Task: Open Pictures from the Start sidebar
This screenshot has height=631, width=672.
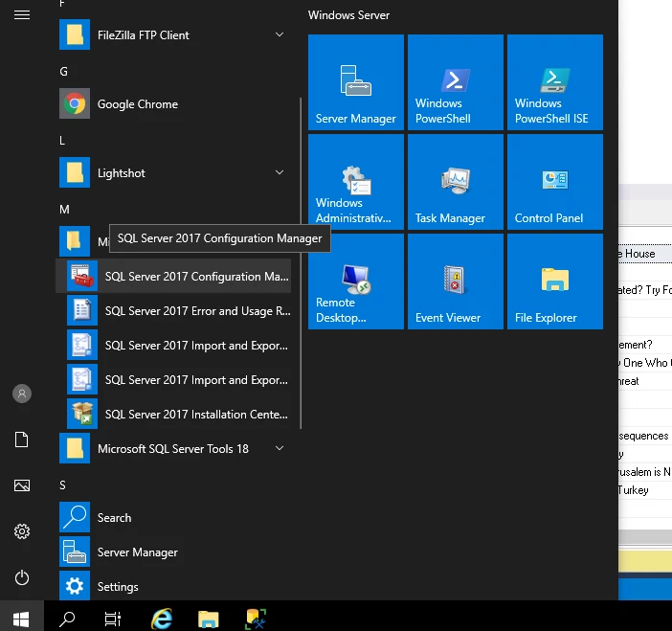Action: (22, 485)
